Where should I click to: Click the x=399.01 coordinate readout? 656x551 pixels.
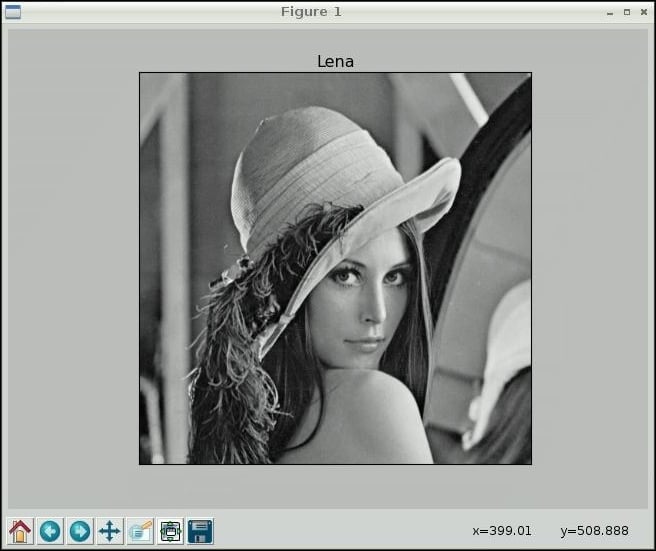tap(502, 531)
